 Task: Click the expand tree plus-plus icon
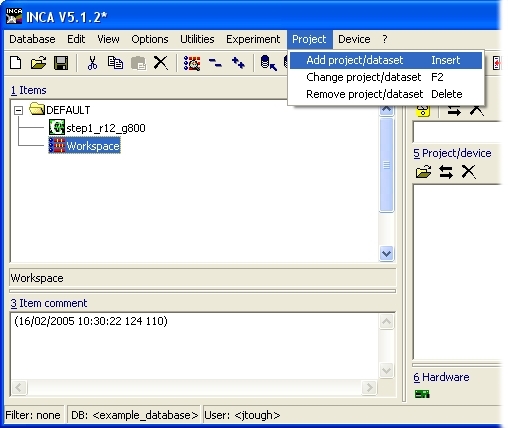coord(238,63)
